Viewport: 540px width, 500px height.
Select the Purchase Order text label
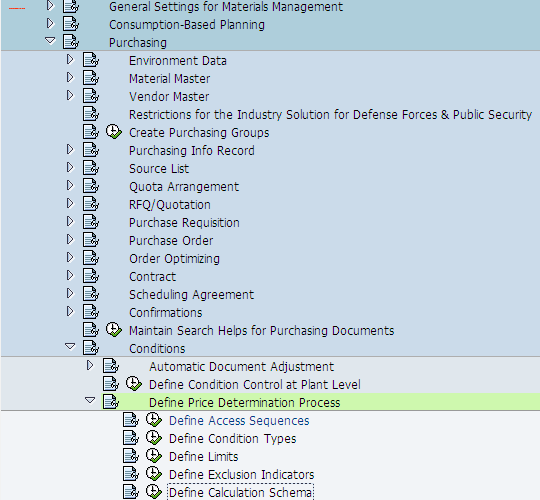pos(171,240)
